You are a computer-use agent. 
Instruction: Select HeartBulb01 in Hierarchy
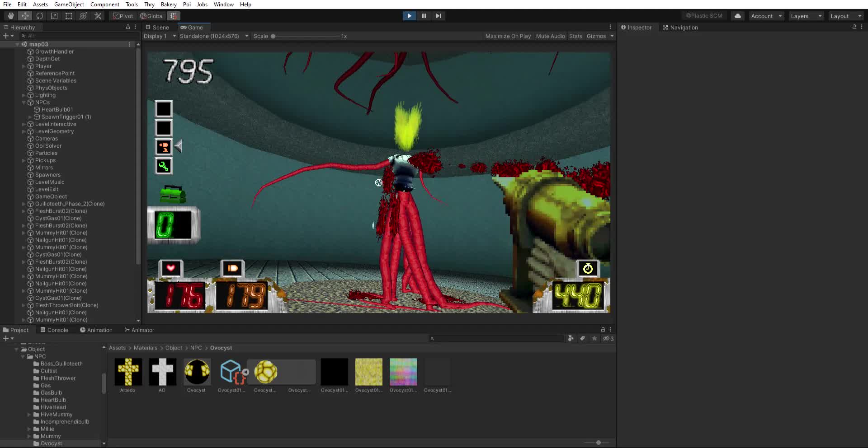[x=57, y=110]
